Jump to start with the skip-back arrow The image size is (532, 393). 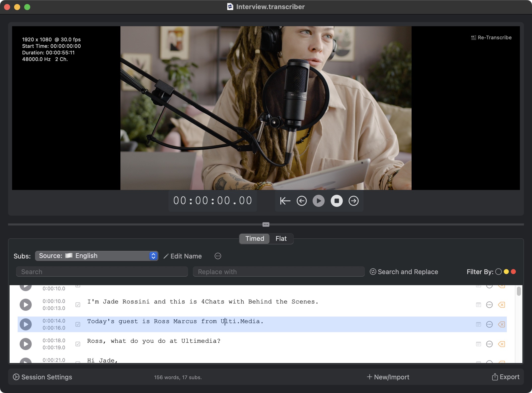pyautogui.click(x=285, y=201)
